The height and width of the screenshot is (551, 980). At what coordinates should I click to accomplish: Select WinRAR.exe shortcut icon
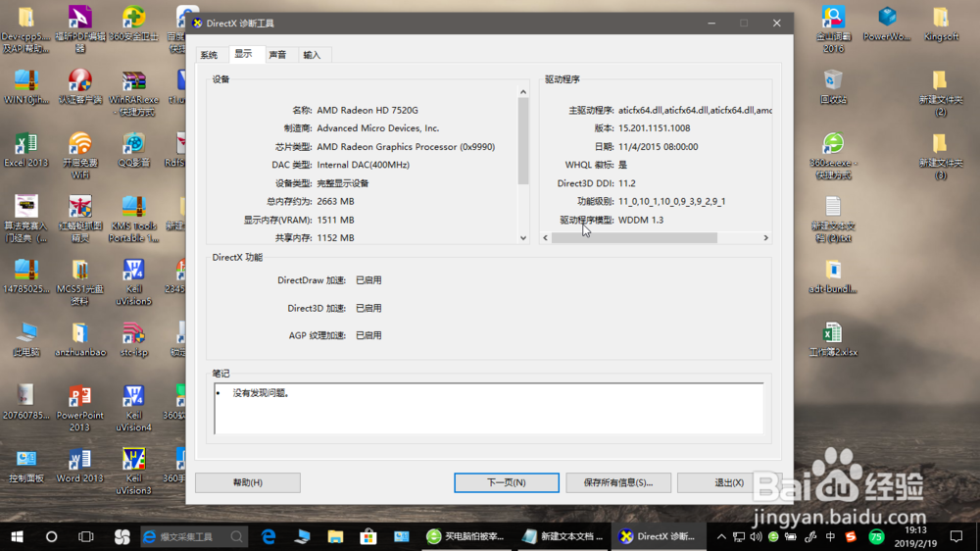coord(133,93)
